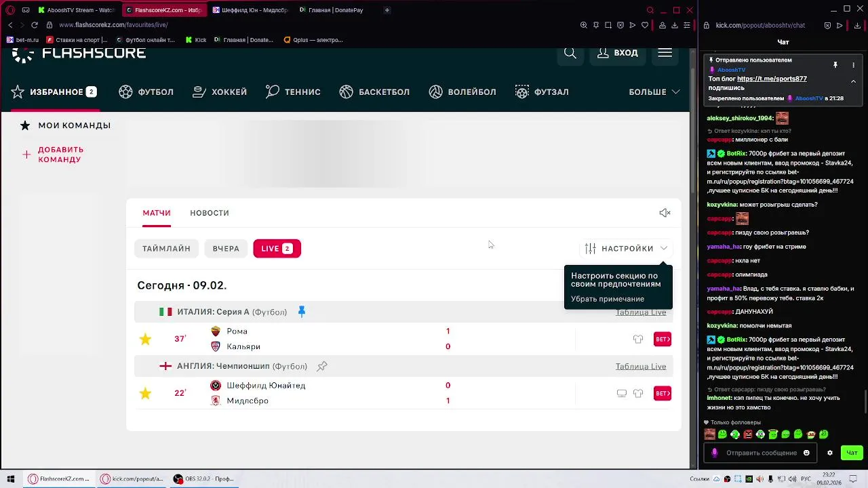Screen dimensions: 868x488
Task: Click BET button for Шеффилд match
Action: tap(663, 393)
